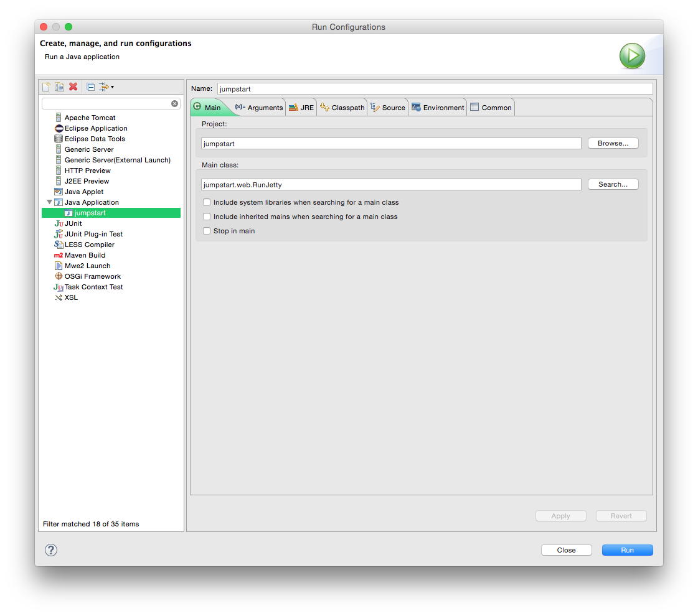Collapse the Java Application tree node

click(49, 202)
